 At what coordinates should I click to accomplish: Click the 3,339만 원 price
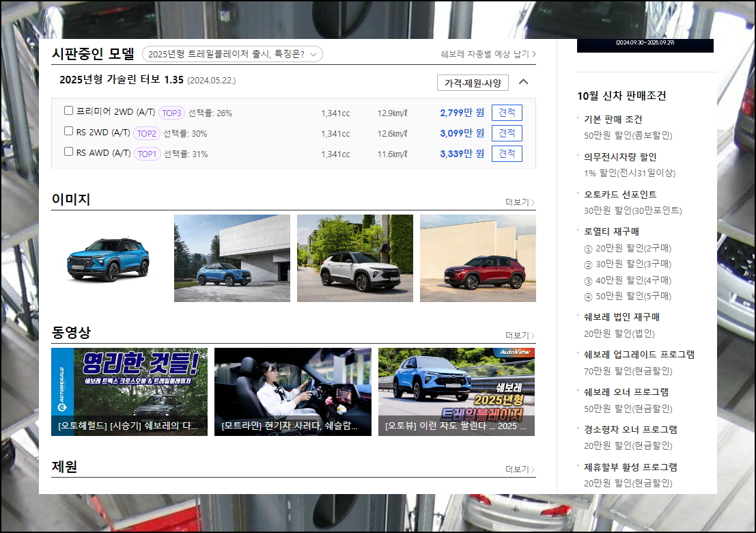coord(462,154)
